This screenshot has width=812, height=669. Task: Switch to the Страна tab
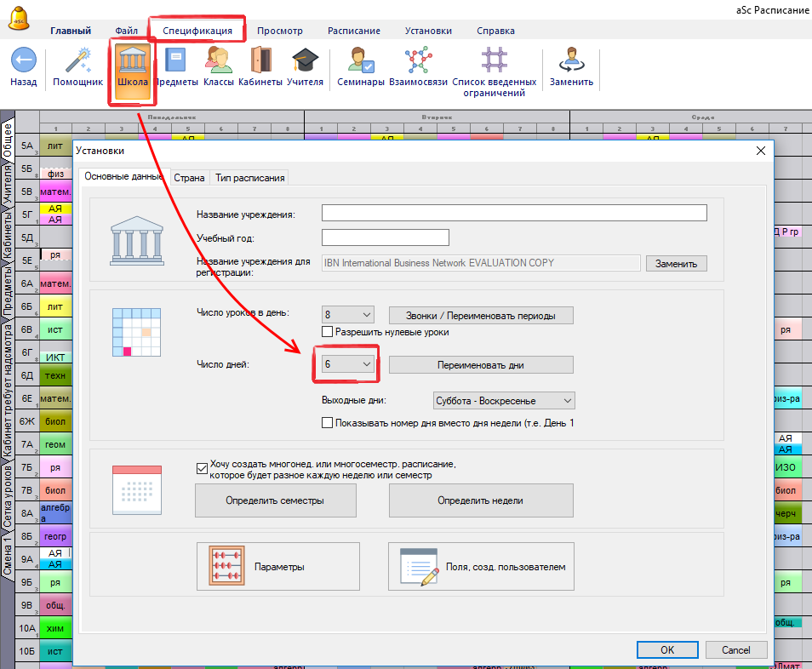(189, 178)
